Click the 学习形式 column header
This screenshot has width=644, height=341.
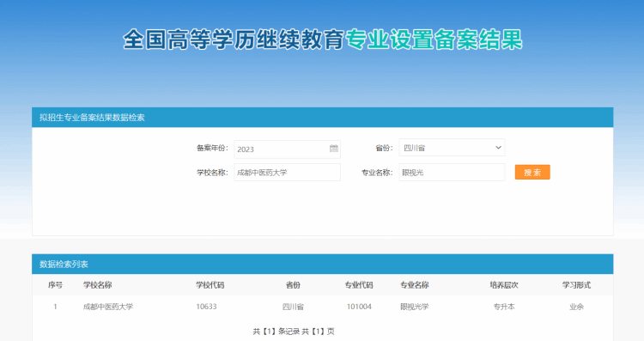pyautogui.click(x=576, y=284)
